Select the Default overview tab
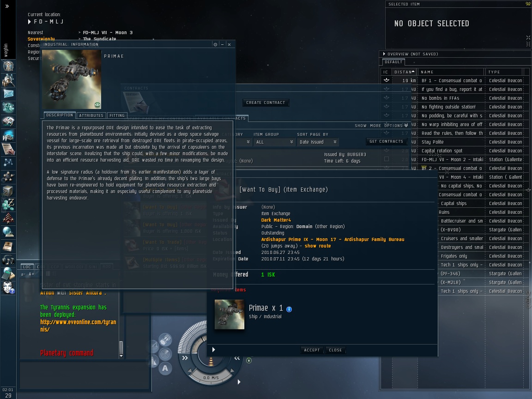Image resolution: width=532 pixels, height=399 pixels. tap(393, 62)
